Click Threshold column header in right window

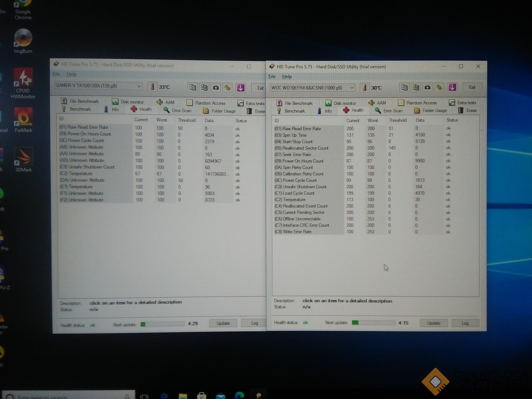point(398,120)
